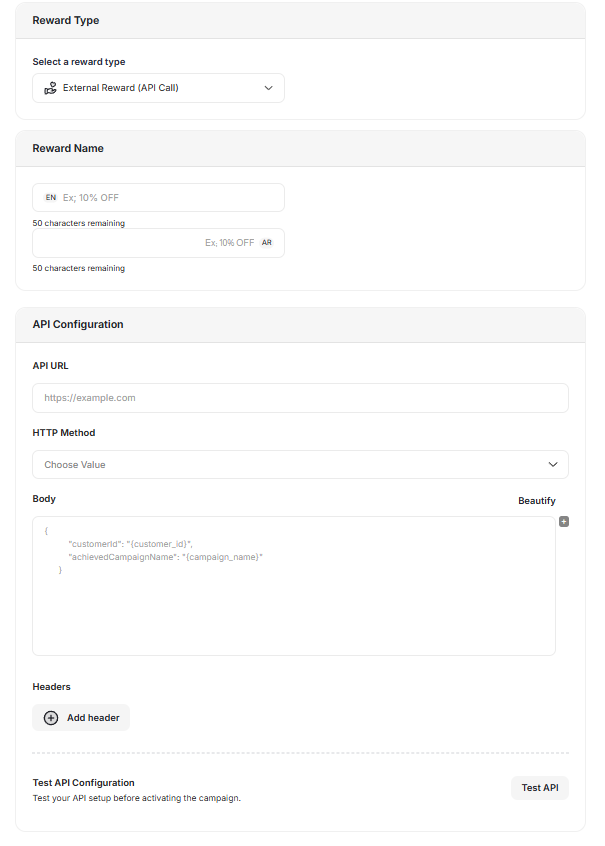The width and height of the screenshot is (605, 846).
Task: Click the Test API button
Action: (539, 788)
